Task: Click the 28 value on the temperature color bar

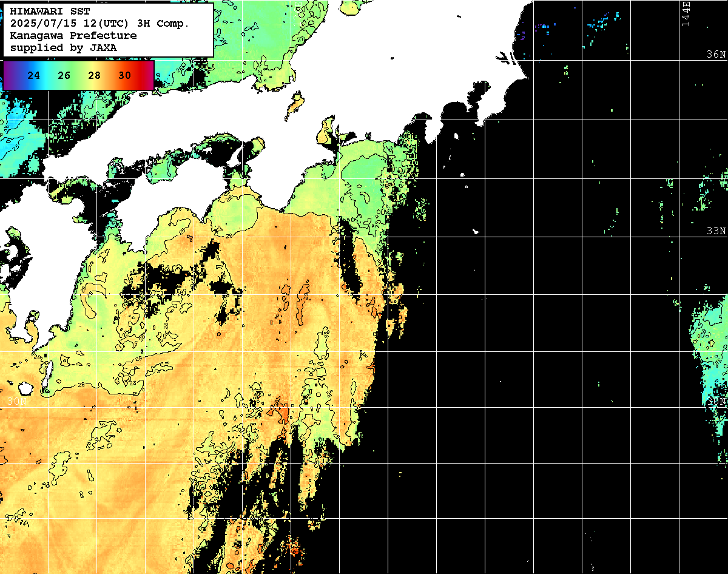Action: [x=95, y=76]
